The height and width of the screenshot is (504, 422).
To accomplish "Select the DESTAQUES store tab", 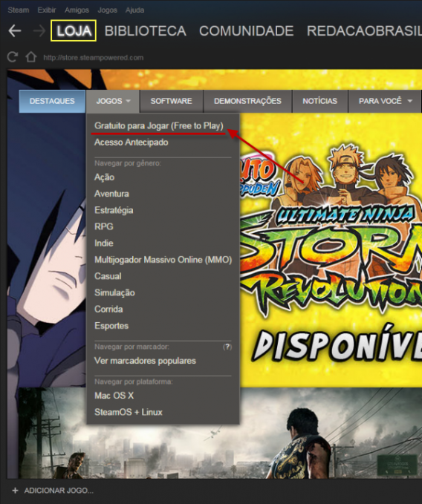I will (52, 101).
